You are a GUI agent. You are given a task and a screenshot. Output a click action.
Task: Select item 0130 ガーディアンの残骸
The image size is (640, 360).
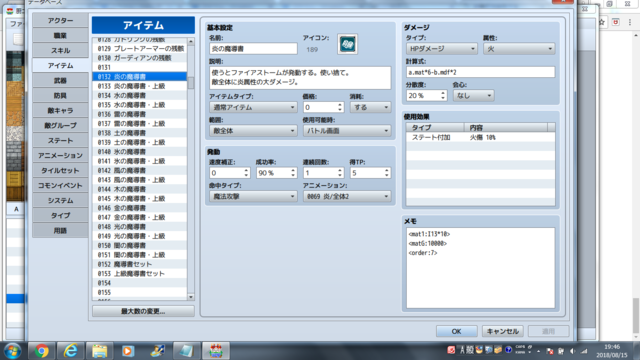tap(140, 58)
